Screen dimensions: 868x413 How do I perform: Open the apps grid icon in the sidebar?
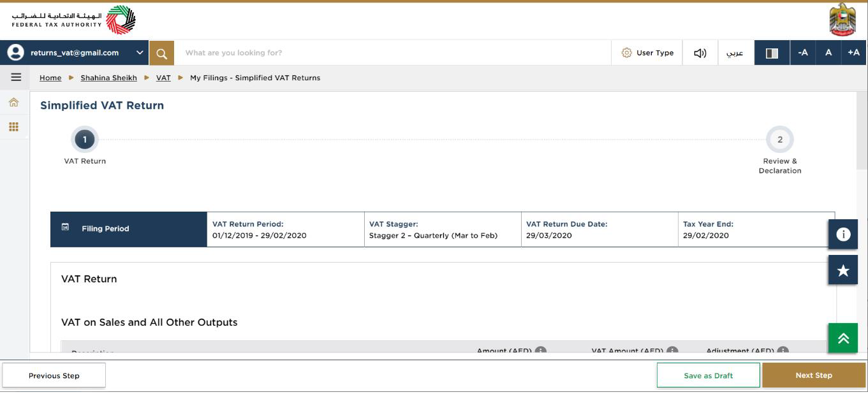[x=14, y=127]
